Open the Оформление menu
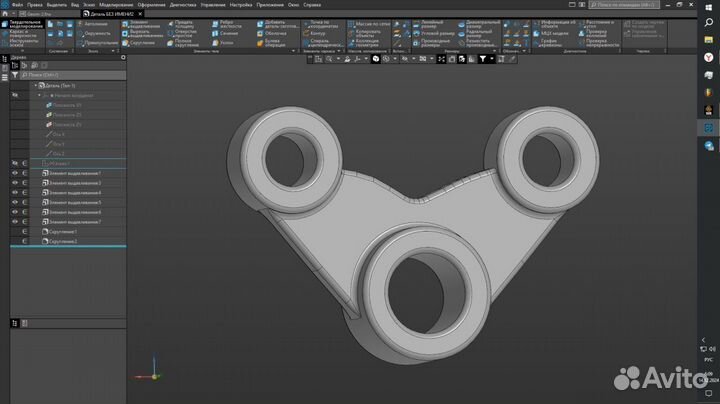Screen dimensions: 720x404 pos(152,5)
